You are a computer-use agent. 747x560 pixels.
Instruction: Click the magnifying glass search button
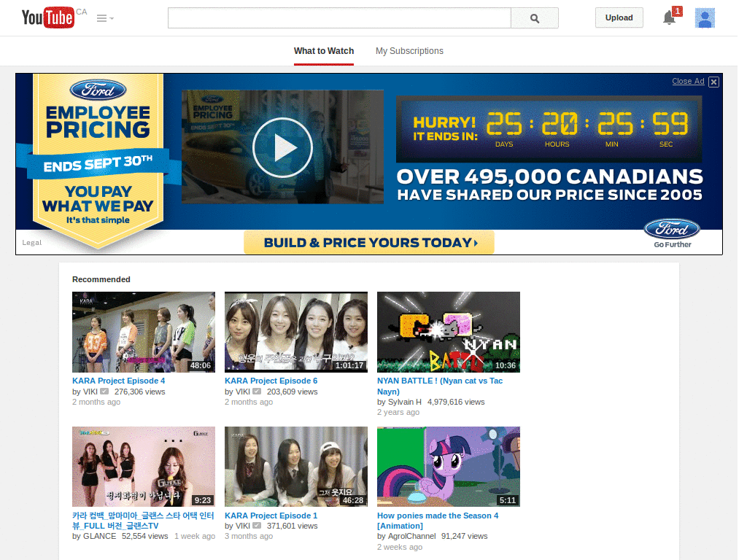click(535, 18)
